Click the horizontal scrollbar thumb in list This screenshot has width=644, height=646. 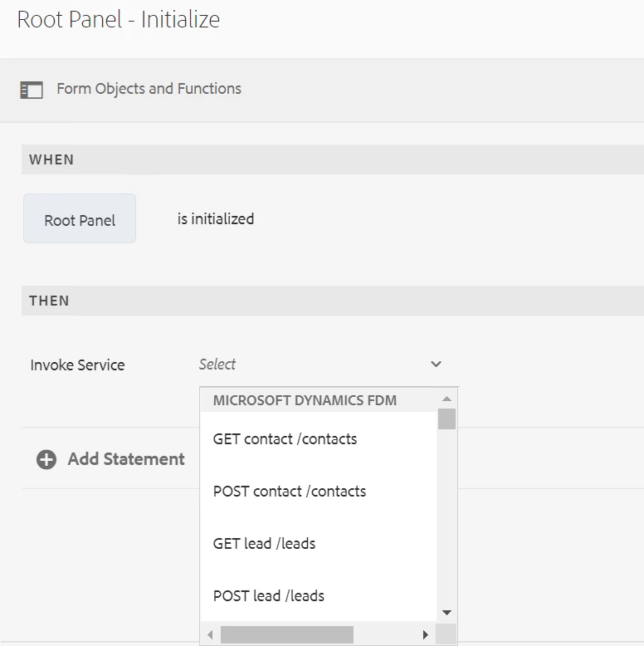286,635
